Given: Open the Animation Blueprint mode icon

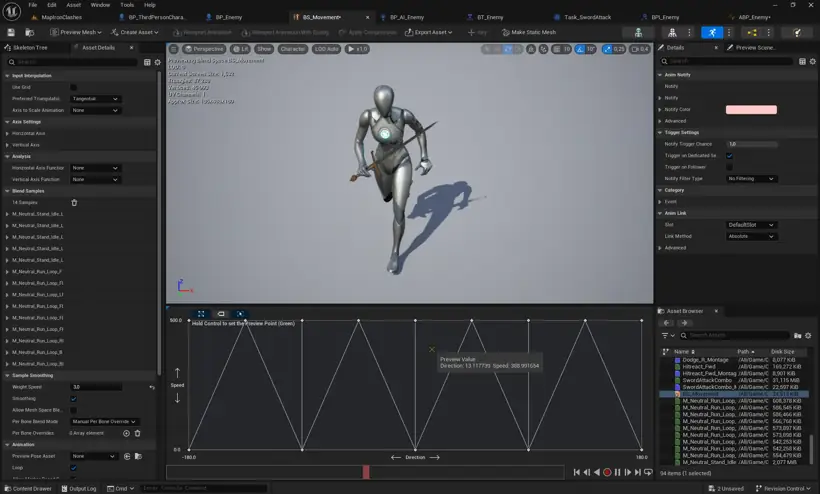Looking at the screenshot, I should [x=752, y=32].
